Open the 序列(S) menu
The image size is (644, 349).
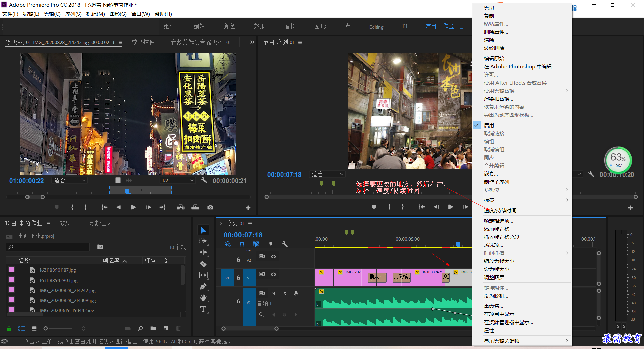[73, 14]
